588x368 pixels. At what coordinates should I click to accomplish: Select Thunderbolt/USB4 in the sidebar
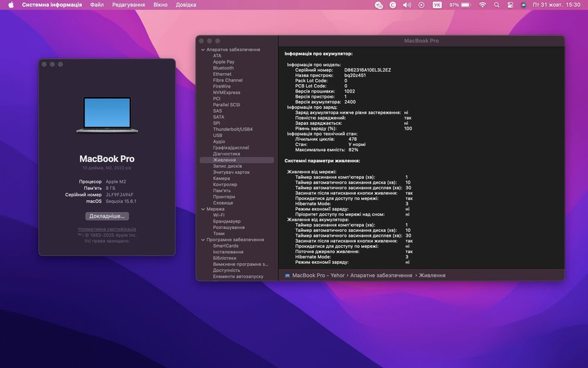click(233, 129)
